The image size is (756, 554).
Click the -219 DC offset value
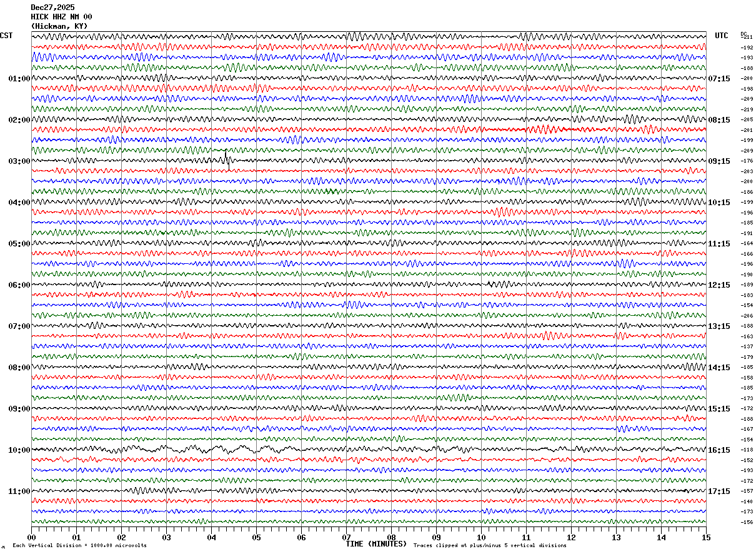click(747, 109)
